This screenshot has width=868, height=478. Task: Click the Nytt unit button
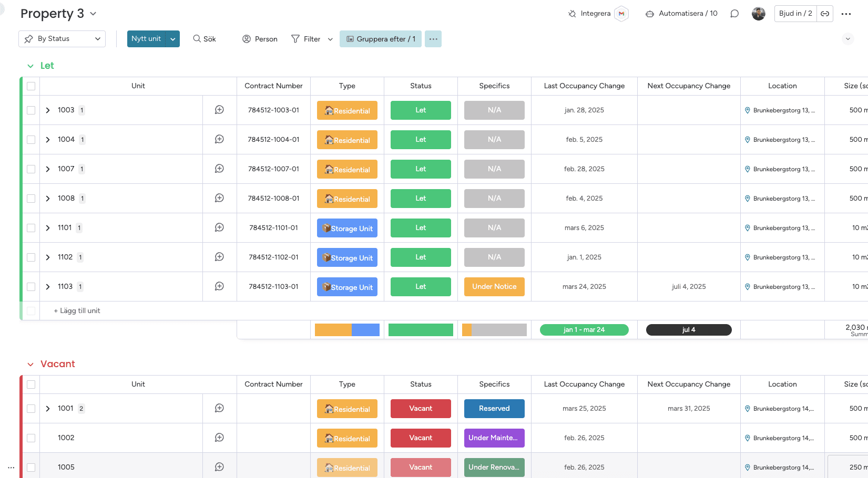(x=146, y=39)
